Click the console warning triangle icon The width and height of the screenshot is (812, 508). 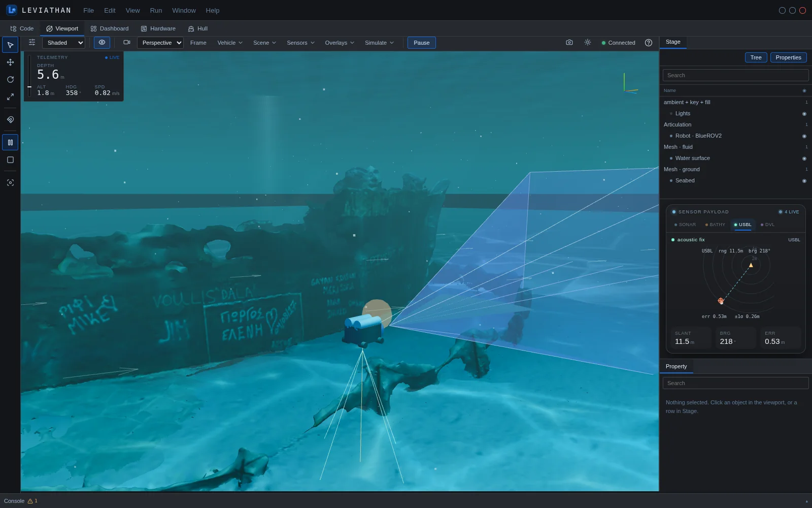30,501
